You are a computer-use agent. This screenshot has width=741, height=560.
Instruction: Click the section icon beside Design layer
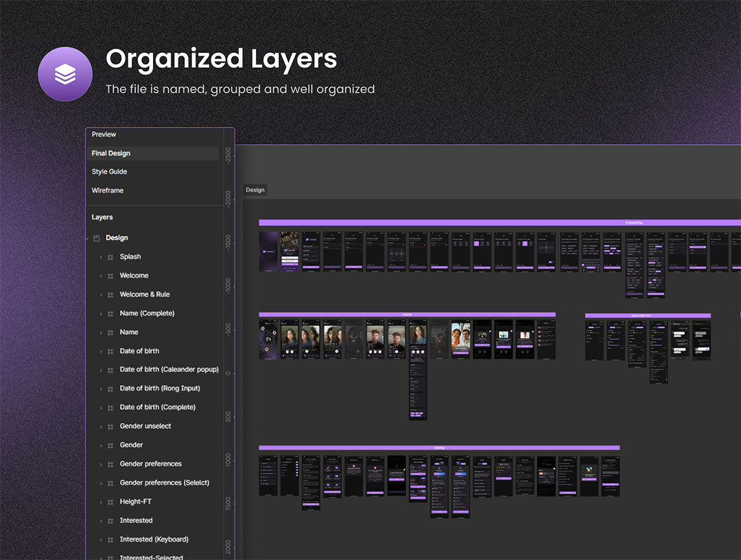(97, 238)
